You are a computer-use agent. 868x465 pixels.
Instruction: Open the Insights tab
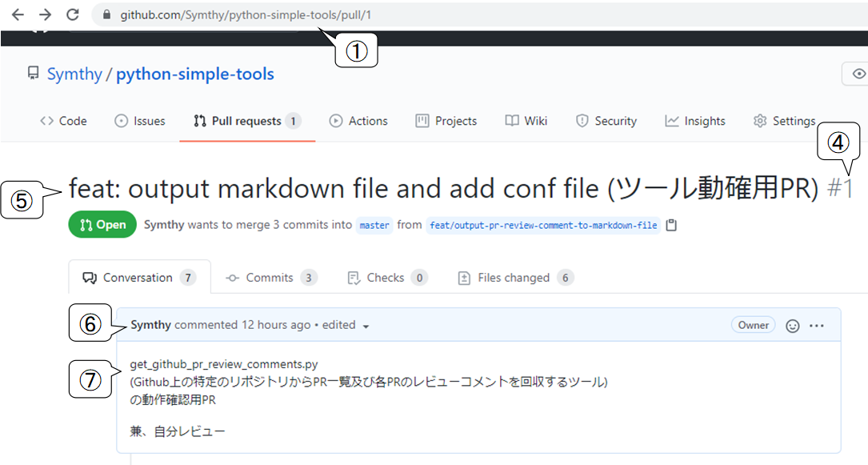pos(694,121)
